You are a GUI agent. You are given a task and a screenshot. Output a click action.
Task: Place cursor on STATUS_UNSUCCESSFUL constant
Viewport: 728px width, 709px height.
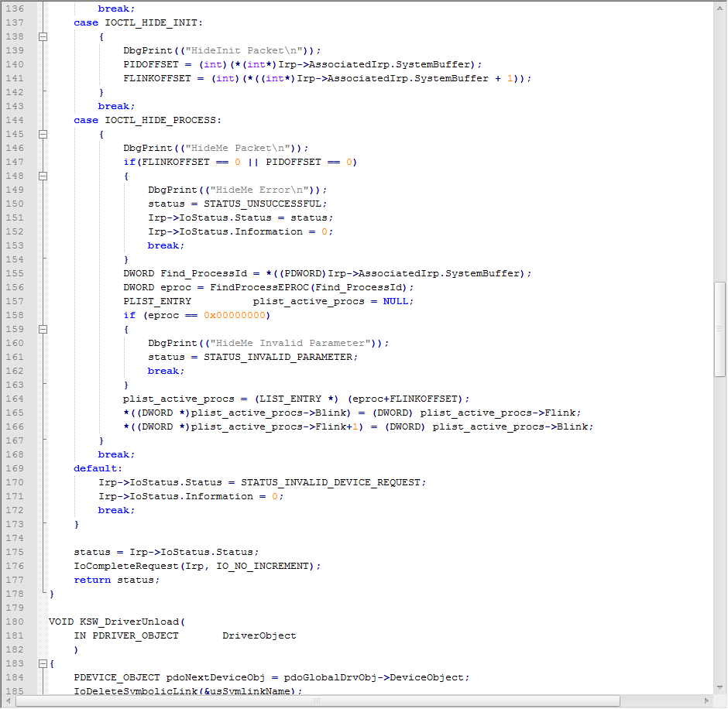coord(261,204)
